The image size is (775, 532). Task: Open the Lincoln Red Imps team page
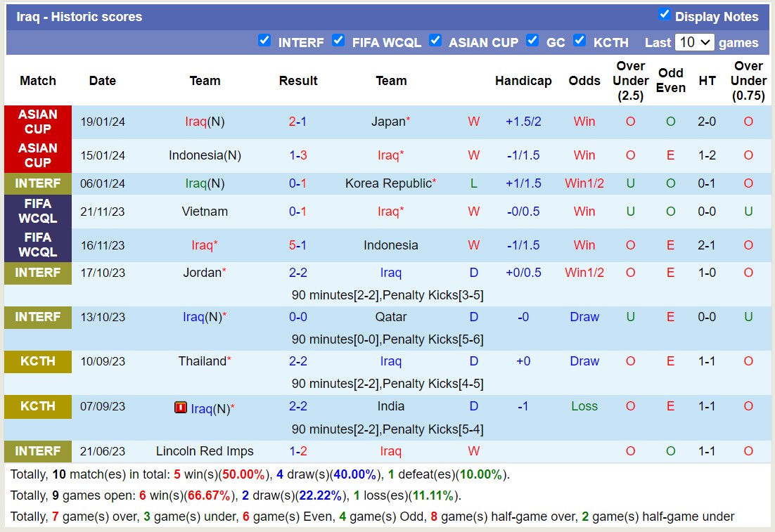[x=205, y=451]
